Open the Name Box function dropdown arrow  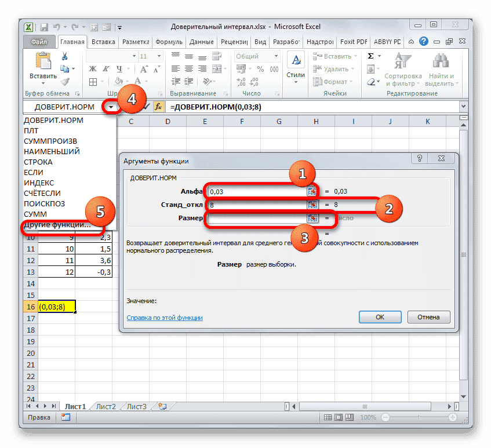click(x=111, y=107)
